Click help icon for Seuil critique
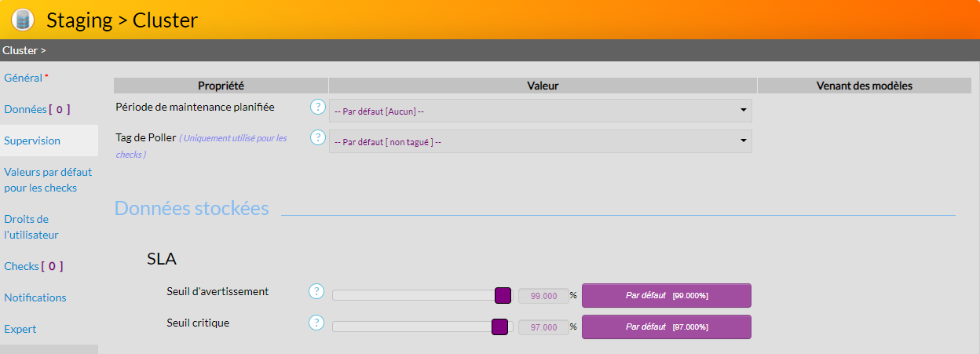 (x=316, y=323)
